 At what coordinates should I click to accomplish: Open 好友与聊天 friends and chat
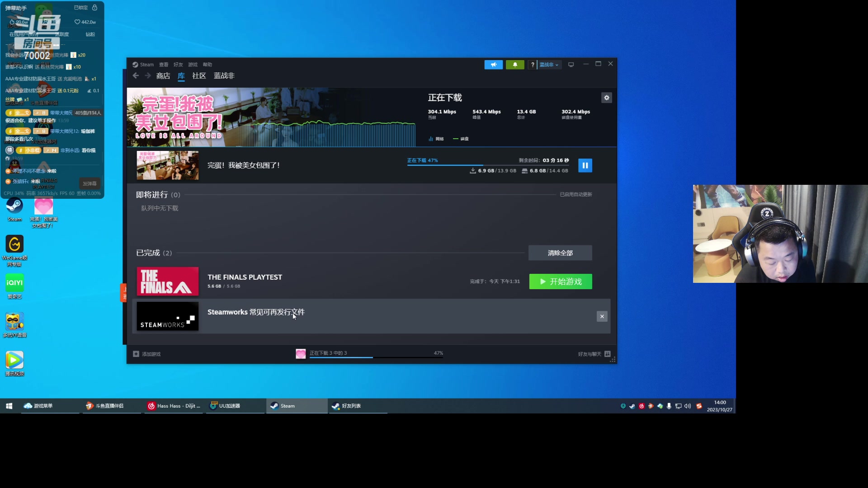594,354
